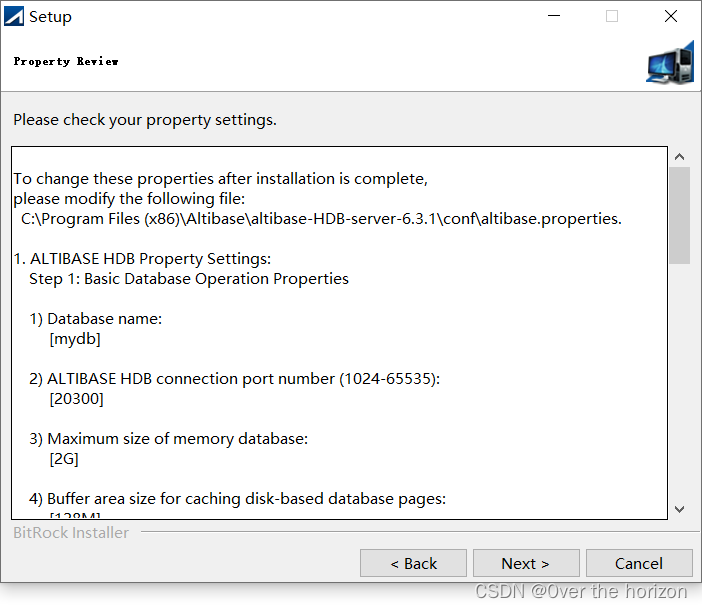The image size is (702, 608).
Task: Click 'ALTIBASE HDB connection port number' line
Action: (x=235, y=379)
